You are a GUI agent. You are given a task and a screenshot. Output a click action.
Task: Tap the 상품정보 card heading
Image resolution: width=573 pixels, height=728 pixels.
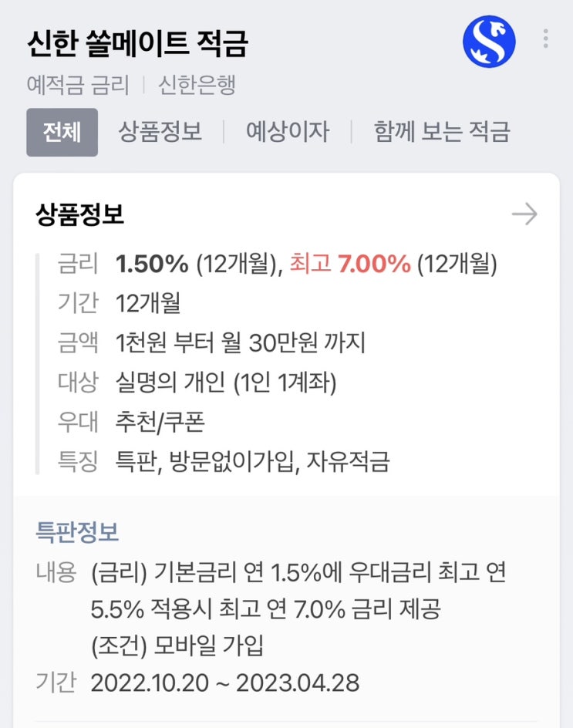[x=79, y=214]
